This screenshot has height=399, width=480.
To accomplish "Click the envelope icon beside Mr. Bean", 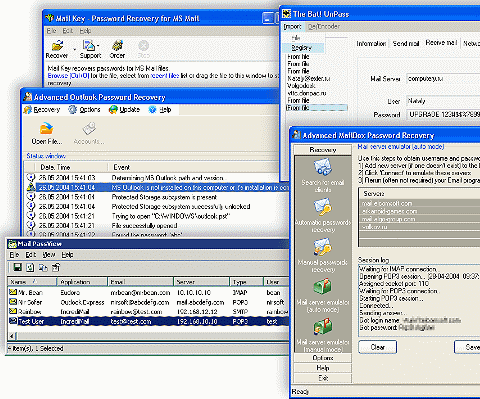I will pyautogui.click(x=13, y=292).
